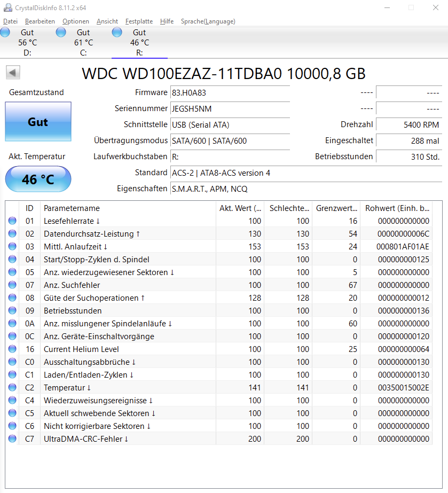
Task: Open the Festplatte menu
Action: pos(139,21)
